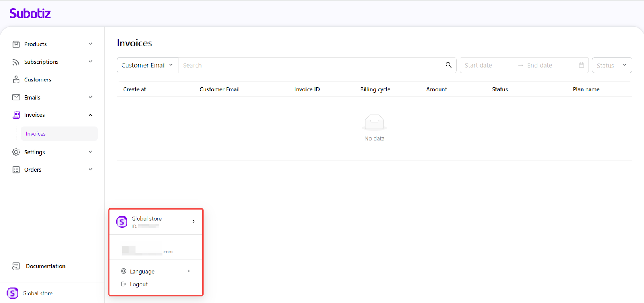Click the Emails envelope icon
The height and width of the screenshot is (303, 644).
click(x=16, y=97)
